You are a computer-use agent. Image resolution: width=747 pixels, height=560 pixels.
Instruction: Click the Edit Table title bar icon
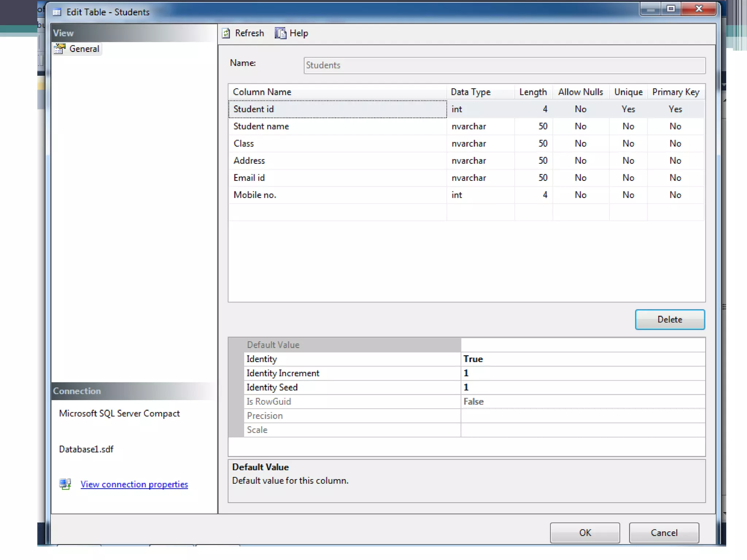(57, 12)
